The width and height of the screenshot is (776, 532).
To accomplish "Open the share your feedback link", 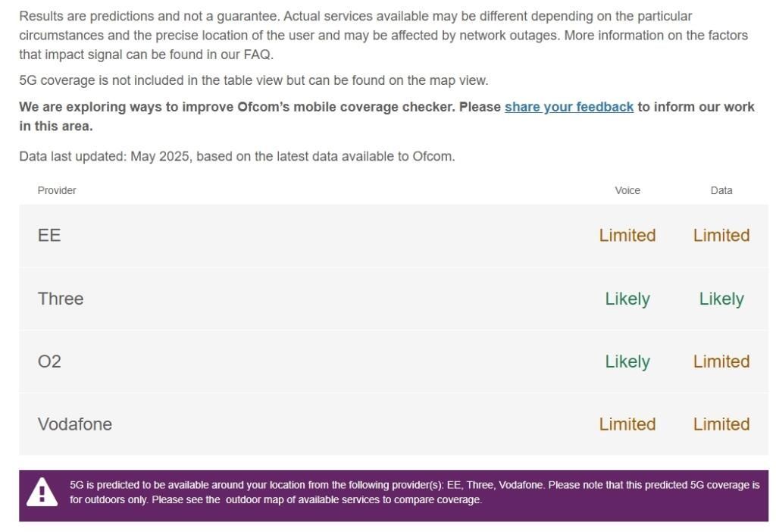I will point(568,107).
